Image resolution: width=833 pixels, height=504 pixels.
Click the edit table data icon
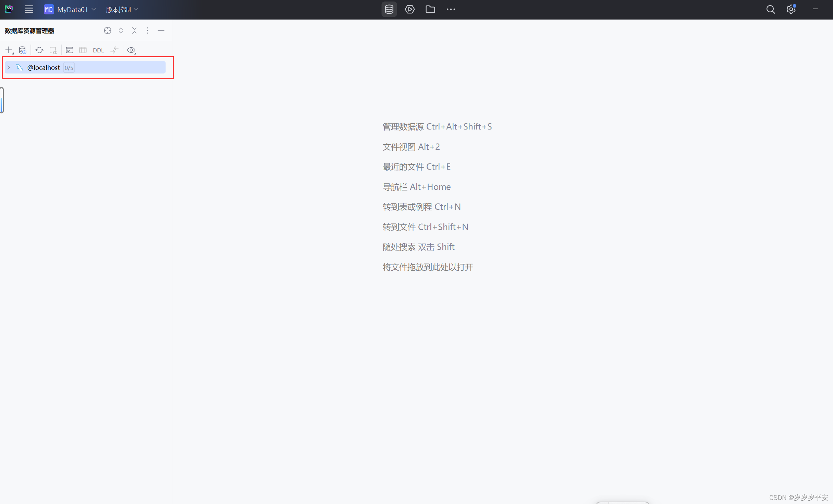coord(83,50)
